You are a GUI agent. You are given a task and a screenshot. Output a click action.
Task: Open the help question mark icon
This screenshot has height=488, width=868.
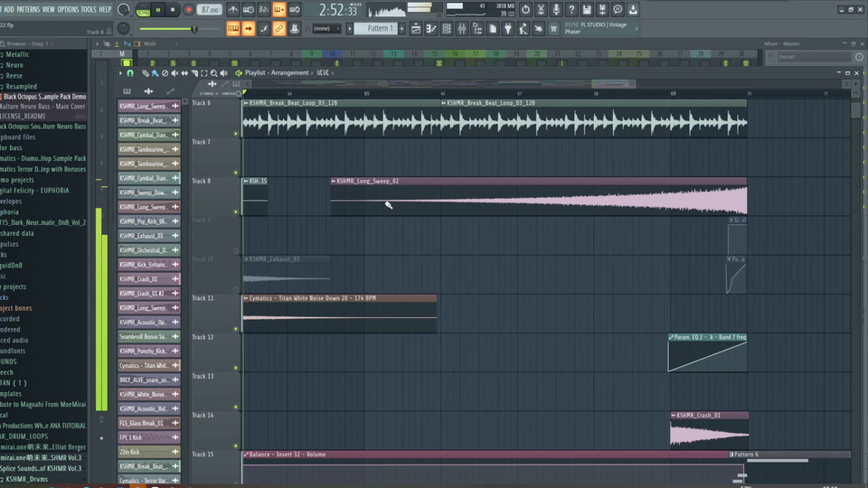coord(571,10)
